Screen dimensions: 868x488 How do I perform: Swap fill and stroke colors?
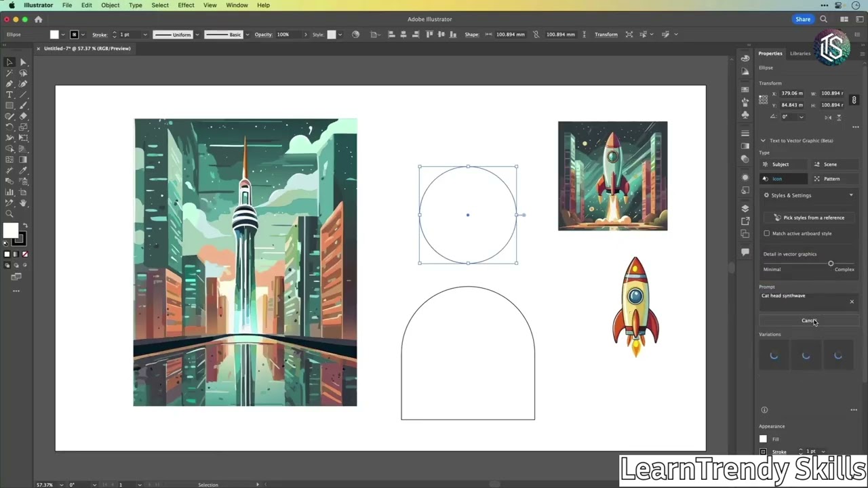coord(25,226)
